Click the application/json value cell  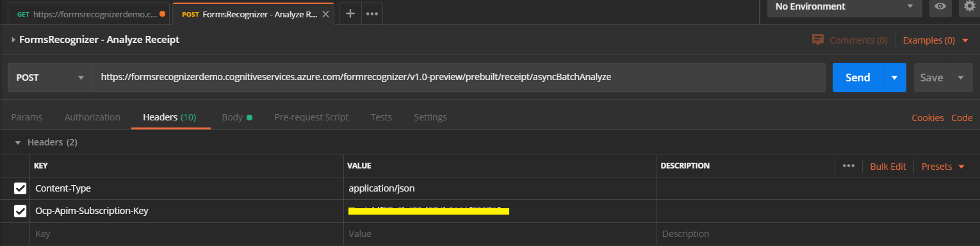[500, 188]
